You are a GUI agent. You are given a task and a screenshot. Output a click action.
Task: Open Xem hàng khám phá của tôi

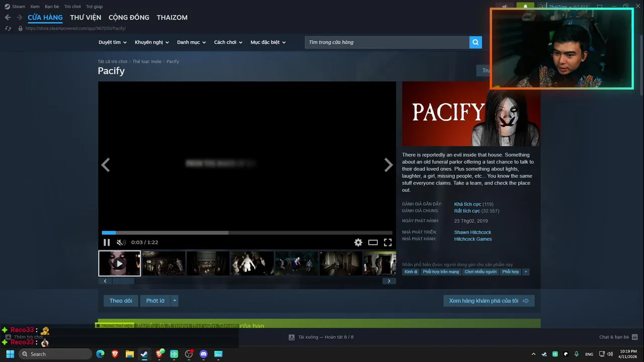pyautogui.click(x=489, y=301)
